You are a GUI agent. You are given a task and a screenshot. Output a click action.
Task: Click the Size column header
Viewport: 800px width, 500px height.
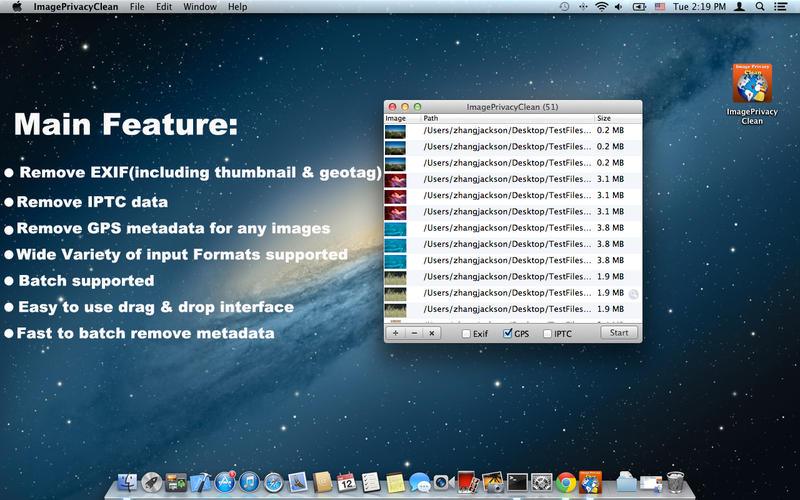click(617, 118)
